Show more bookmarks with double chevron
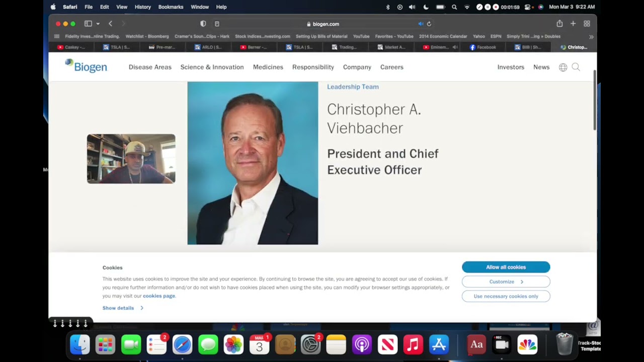The width and height of the screenshot is (644, 362). coord(591,37)
